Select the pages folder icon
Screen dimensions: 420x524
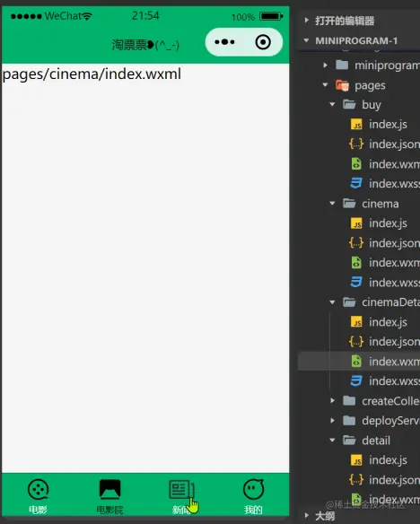[x=342, y=85]
